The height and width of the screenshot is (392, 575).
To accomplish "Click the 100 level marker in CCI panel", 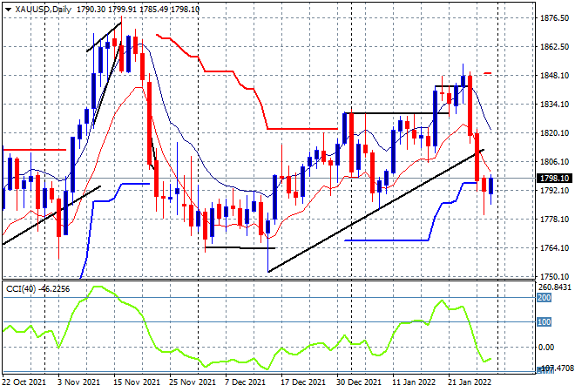I will tap(545, 322).
